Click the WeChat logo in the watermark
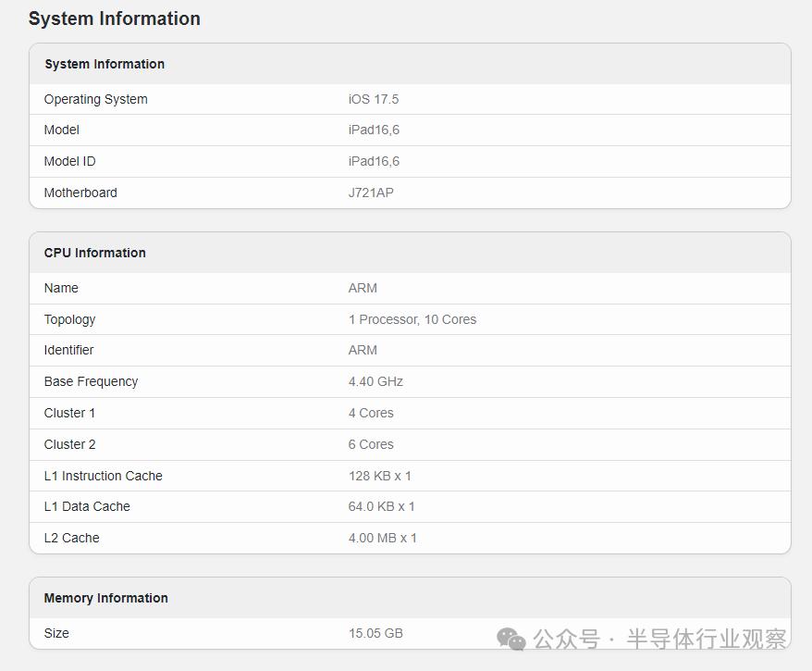 (511, 639)
